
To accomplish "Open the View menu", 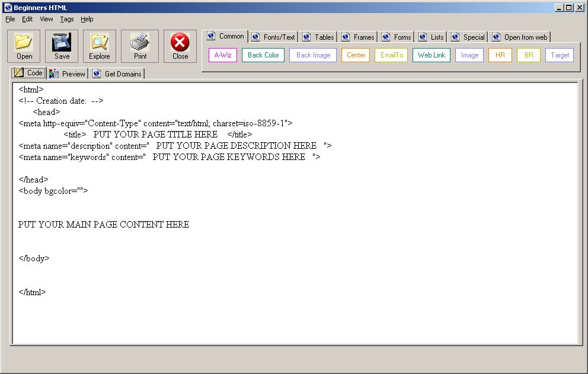I will [46, 19].
